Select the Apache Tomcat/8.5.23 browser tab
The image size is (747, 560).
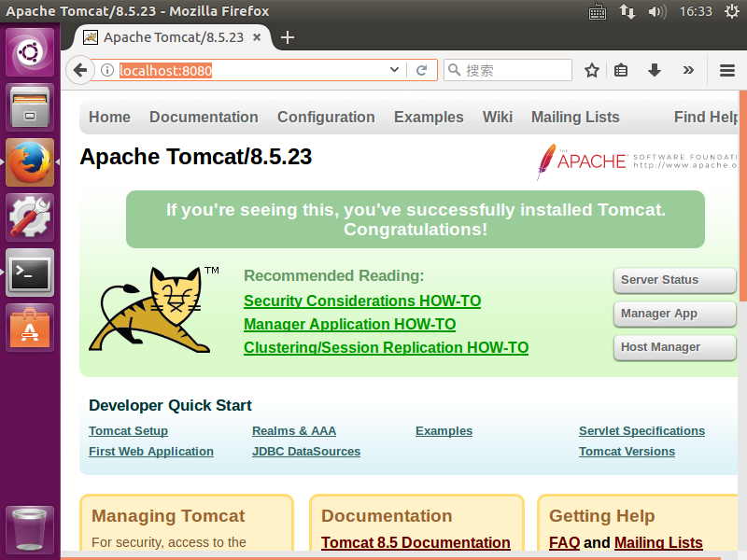(172, 37)
